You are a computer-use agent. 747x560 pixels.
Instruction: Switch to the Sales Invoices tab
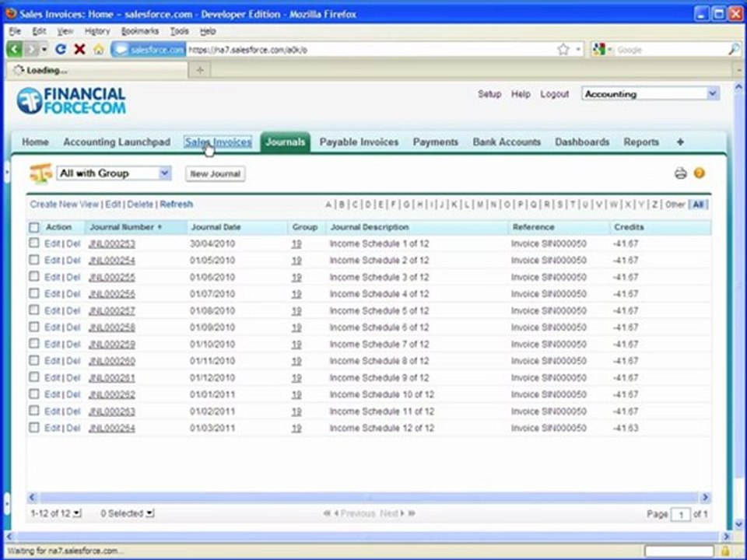218,142
